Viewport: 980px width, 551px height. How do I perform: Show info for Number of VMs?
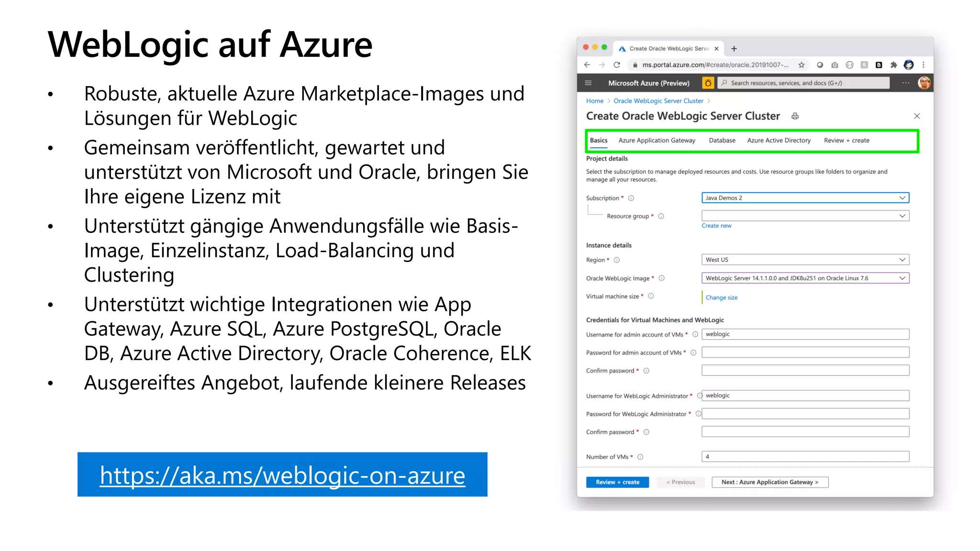[x=640, y=457]
